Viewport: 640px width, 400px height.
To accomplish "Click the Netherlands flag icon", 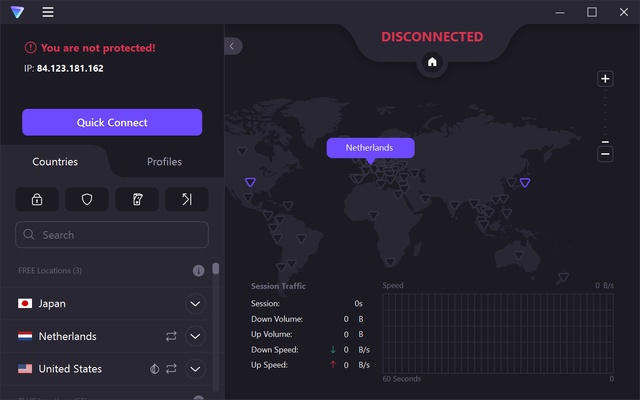I will [25, 336].
